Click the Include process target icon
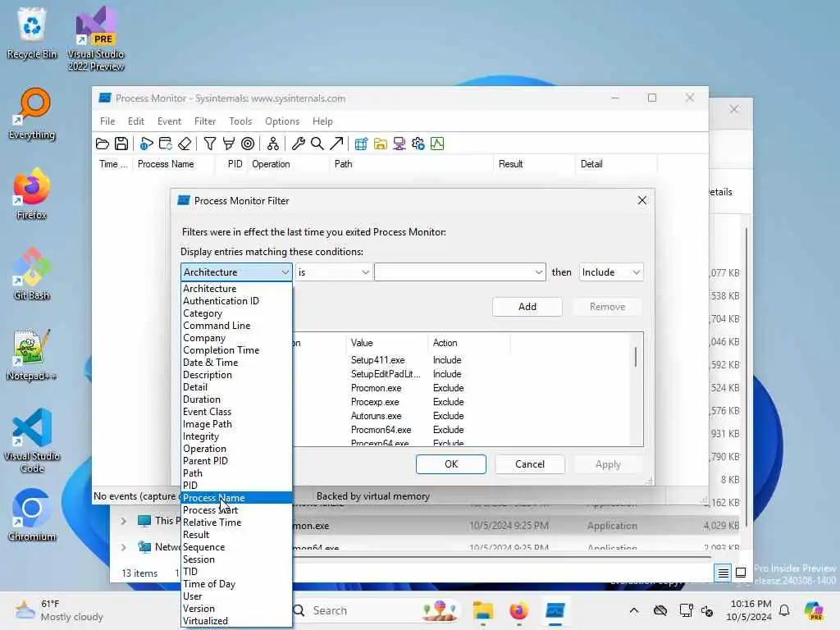Image resolution: width=840 pixels, height=630 pixels. click(248, 144)
